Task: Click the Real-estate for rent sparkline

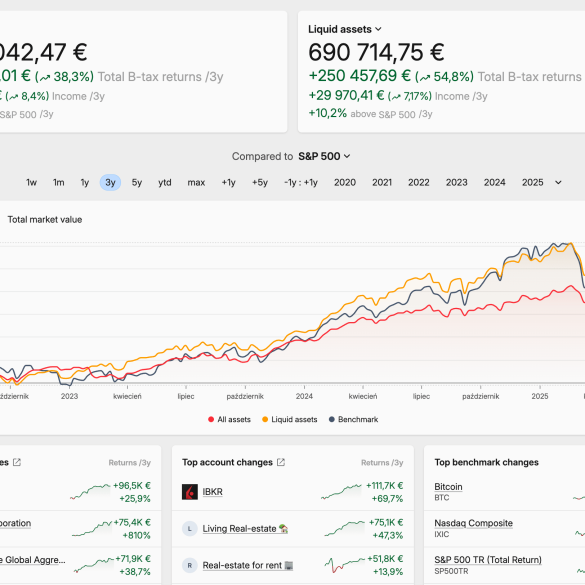Action: click(344, 565)
